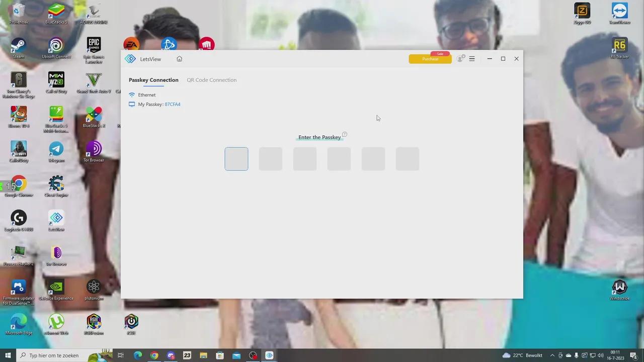Focus the sixth passkey digit box
Viewport: 644px width, 362px height.
[408, 159]
